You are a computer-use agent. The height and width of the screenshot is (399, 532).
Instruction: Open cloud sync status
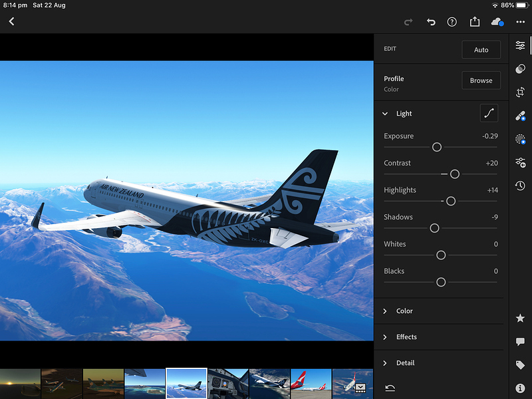[497, 22]
